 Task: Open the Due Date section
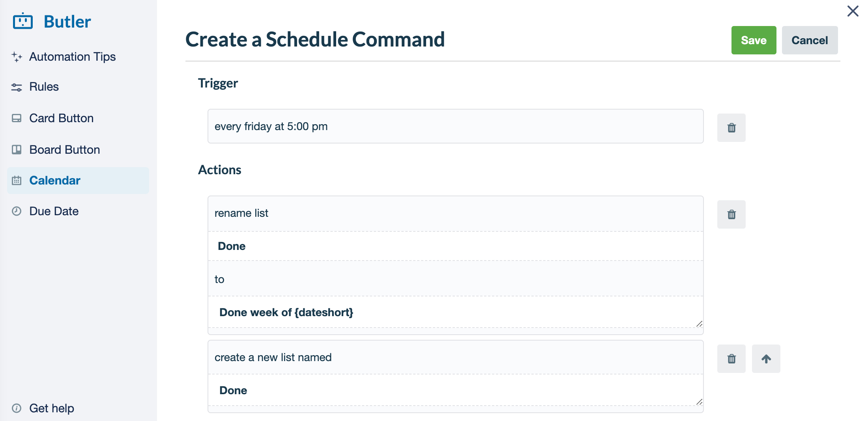coord(54,211)
